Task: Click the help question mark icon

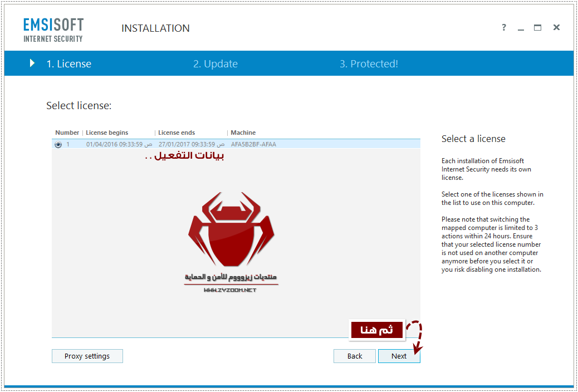Action: pos(503,27)
